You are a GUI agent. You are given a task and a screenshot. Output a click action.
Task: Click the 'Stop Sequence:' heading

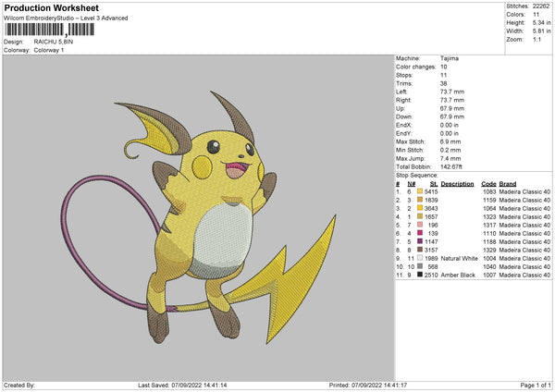coord(416,176)
